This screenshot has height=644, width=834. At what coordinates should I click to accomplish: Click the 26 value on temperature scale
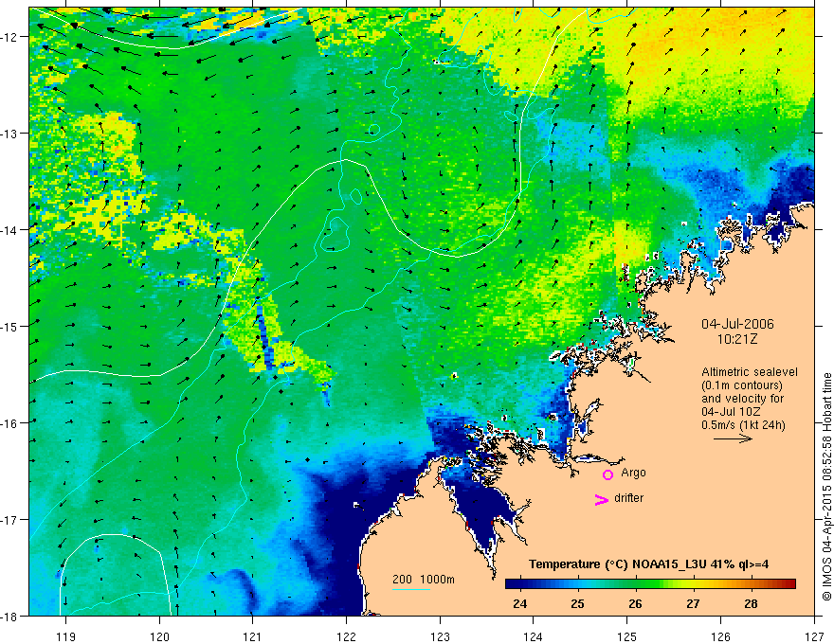[x=635, y=603]
